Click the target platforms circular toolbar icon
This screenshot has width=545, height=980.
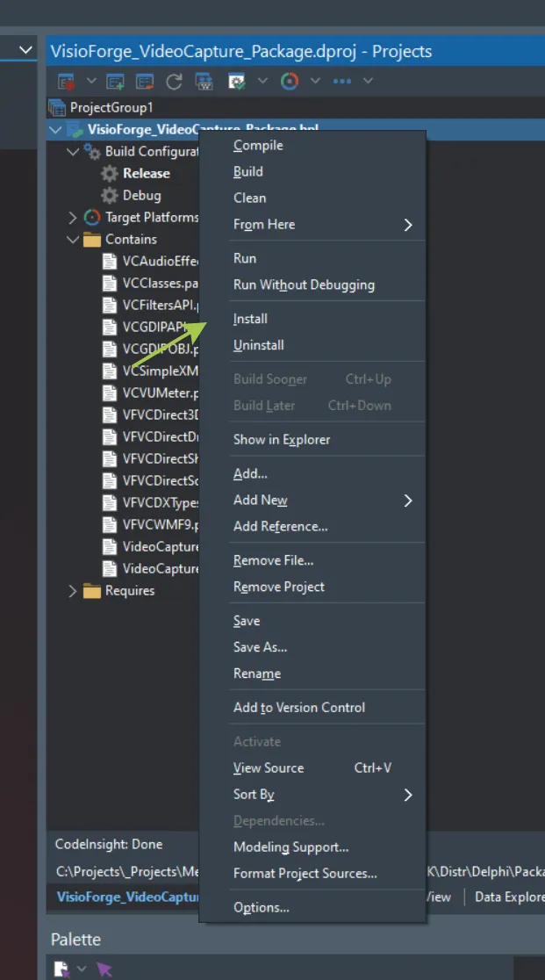[289, 82]
